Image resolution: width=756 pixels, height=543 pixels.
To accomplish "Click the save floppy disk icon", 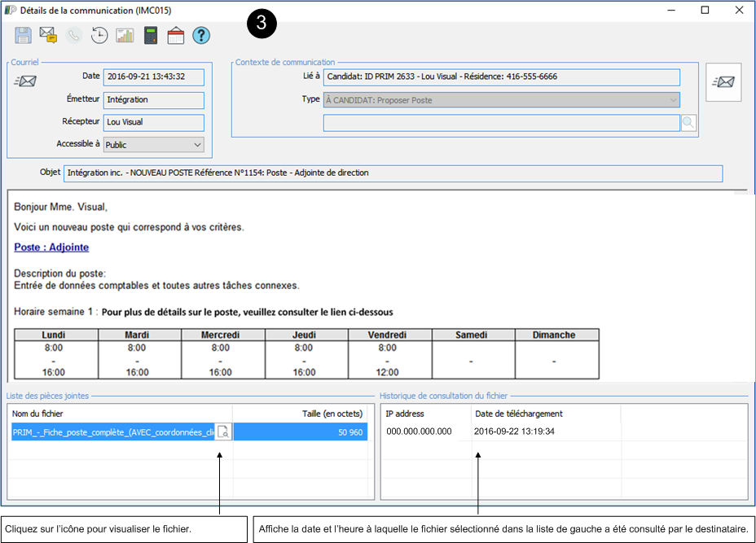I will (23, 35).
